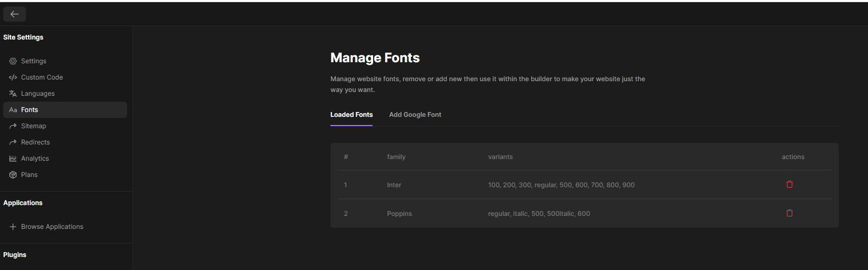Click the Inter family cell
Screen dimensions: 868x270
coord(394,185)
